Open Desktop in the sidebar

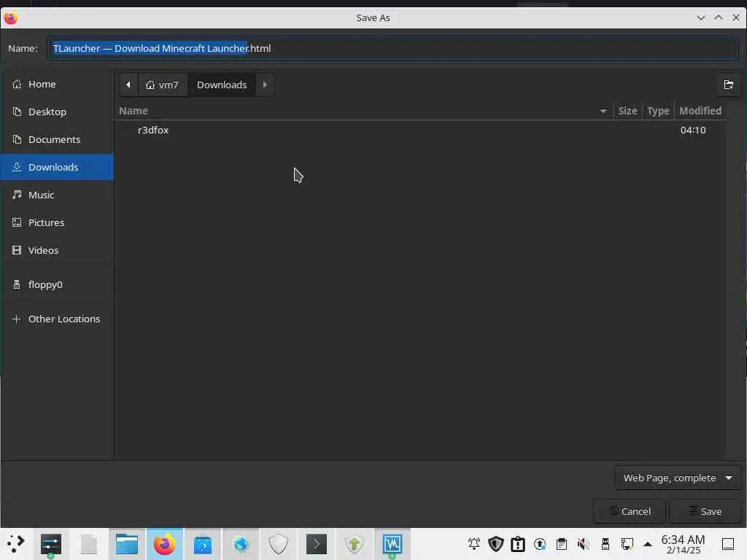(x=57, y=112)
